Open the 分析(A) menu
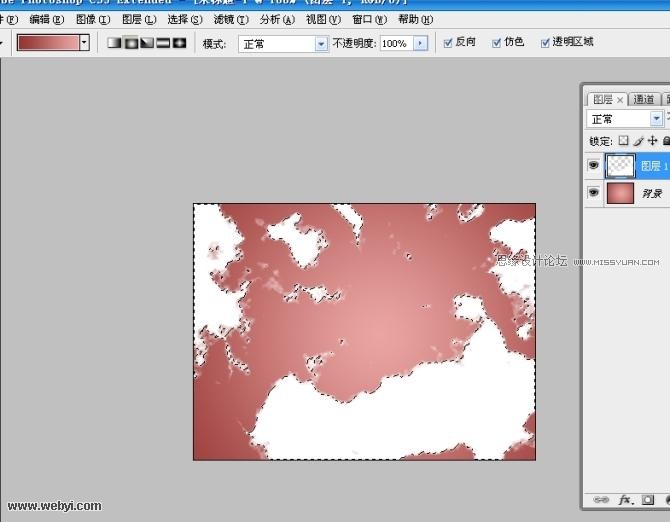This screenshot has height=522, width=670. click(277, 20)
